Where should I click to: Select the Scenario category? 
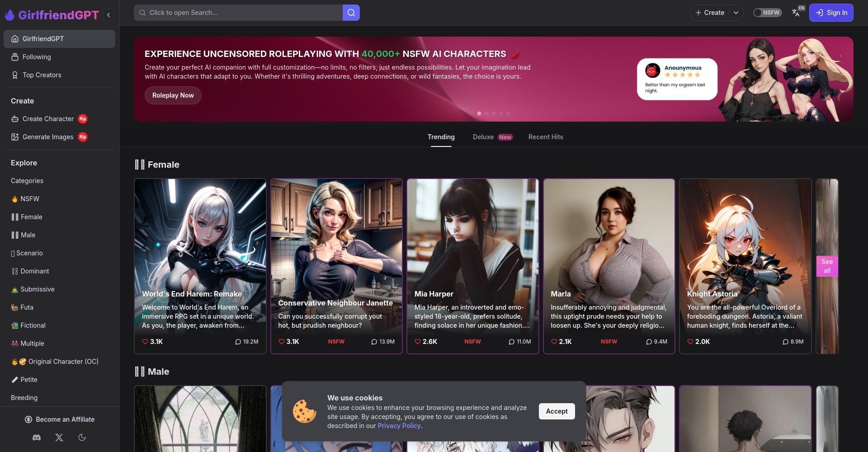pyautogui.click(x=59, y=253)
